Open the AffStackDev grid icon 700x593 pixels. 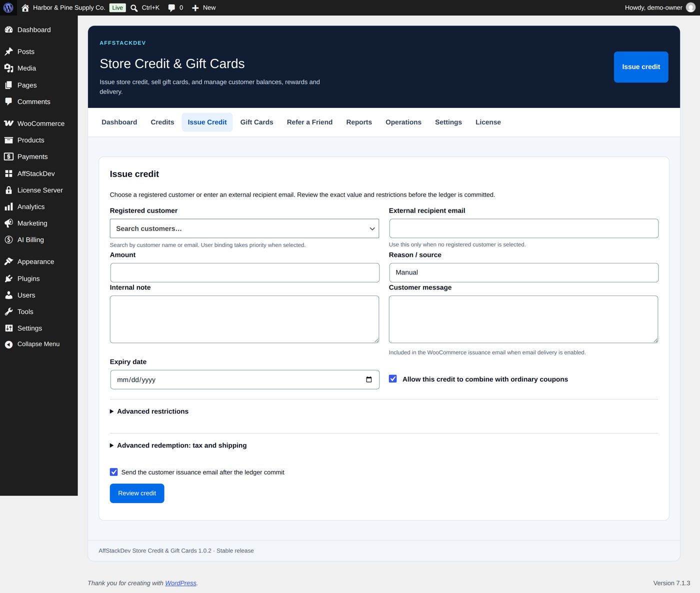[8, 173]
